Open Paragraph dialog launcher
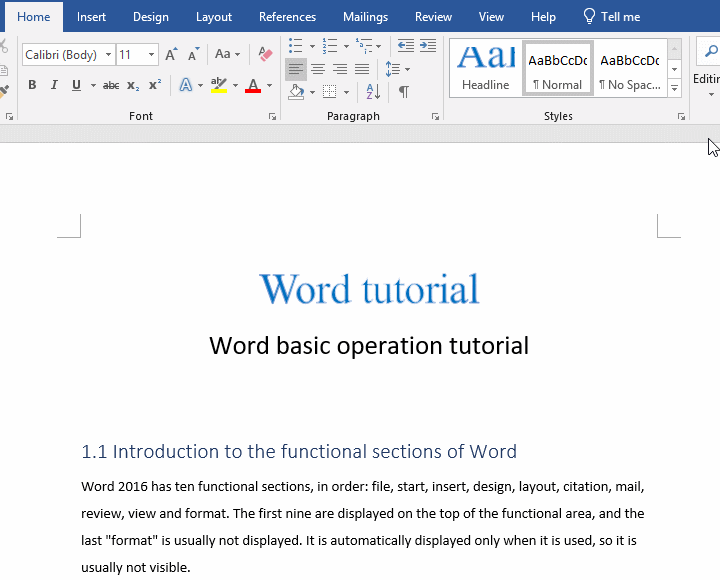The width and height of the screenshot is (720, 580). click(435, 117)
